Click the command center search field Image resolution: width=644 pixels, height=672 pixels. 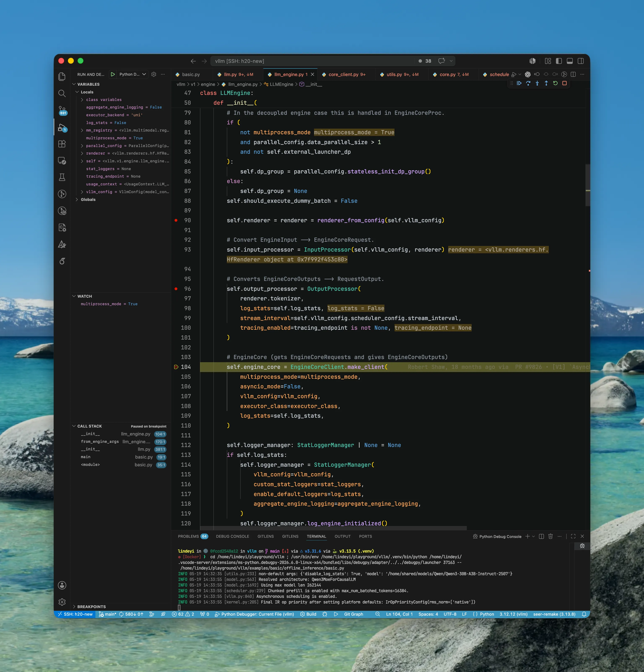click(x=313, y=61)
